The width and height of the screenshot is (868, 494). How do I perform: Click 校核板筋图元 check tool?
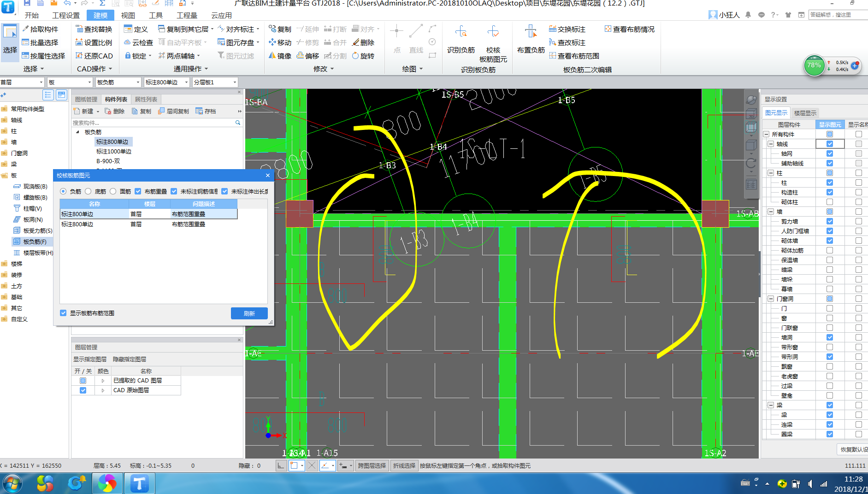click(493, 44)
